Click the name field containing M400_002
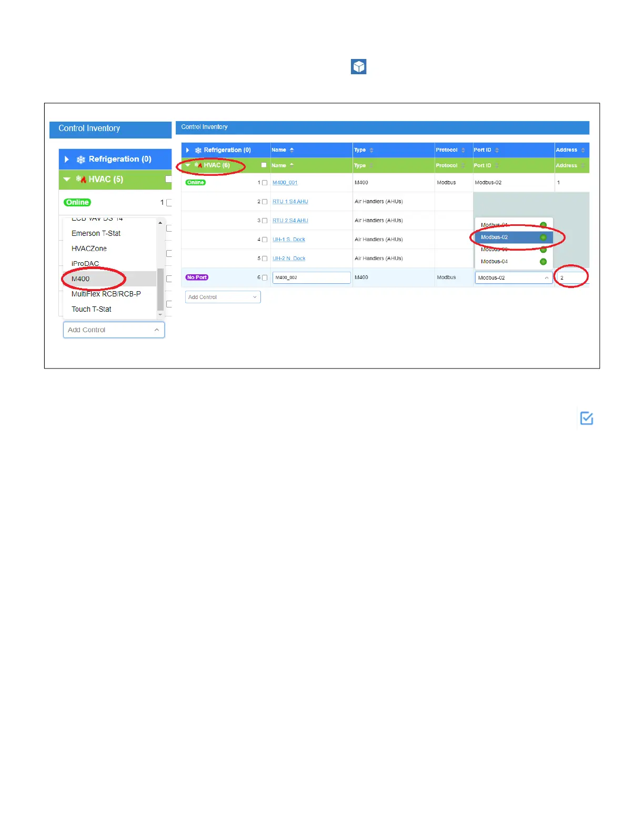Viewport: 644px width, 834px height. tap(311, 277)
